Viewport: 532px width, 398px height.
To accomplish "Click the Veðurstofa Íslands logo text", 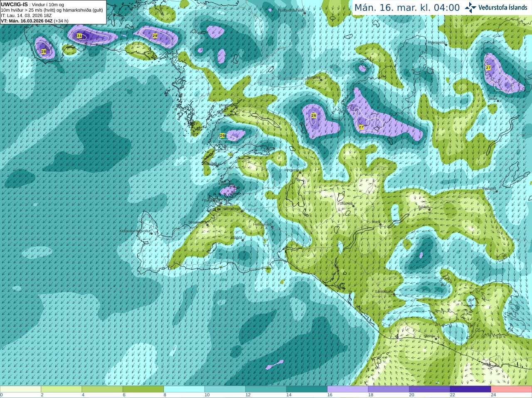I will click(x=502, y=7).
